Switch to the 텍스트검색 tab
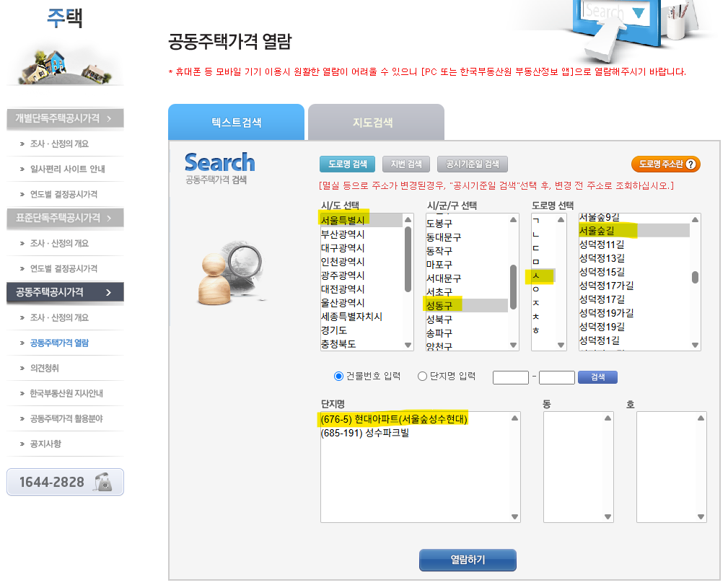The image size is (728, 585). coord(236,121)
